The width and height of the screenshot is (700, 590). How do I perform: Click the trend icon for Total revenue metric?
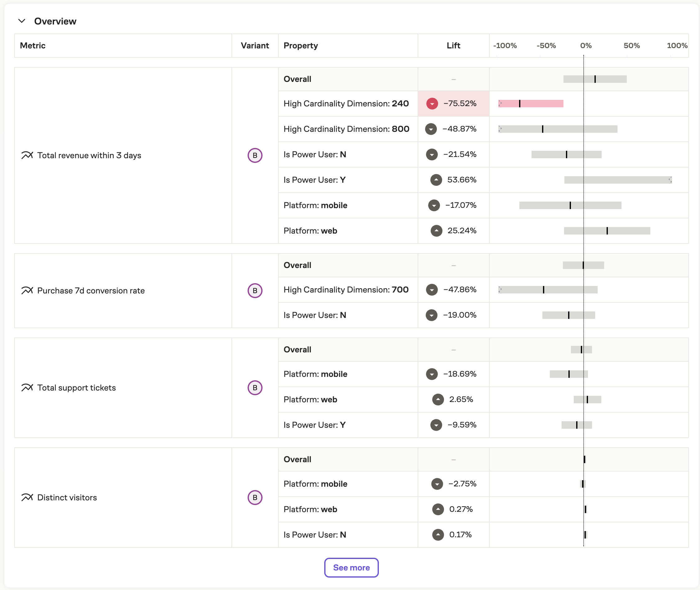(27, 155)
